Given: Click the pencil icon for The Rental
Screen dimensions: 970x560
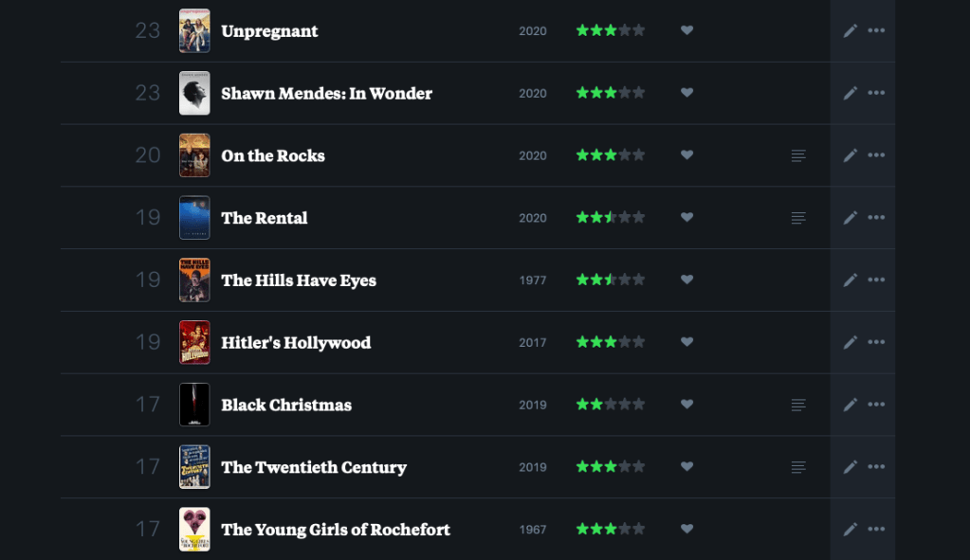Looking at the screenshot, I should [850, 218].
